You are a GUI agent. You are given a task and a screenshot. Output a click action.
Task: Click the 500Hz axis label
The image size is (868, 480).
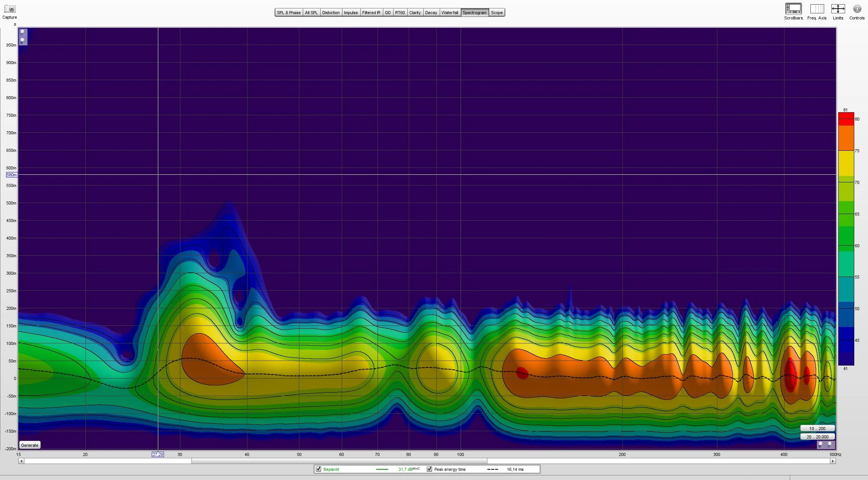click(x=835, y=454)
